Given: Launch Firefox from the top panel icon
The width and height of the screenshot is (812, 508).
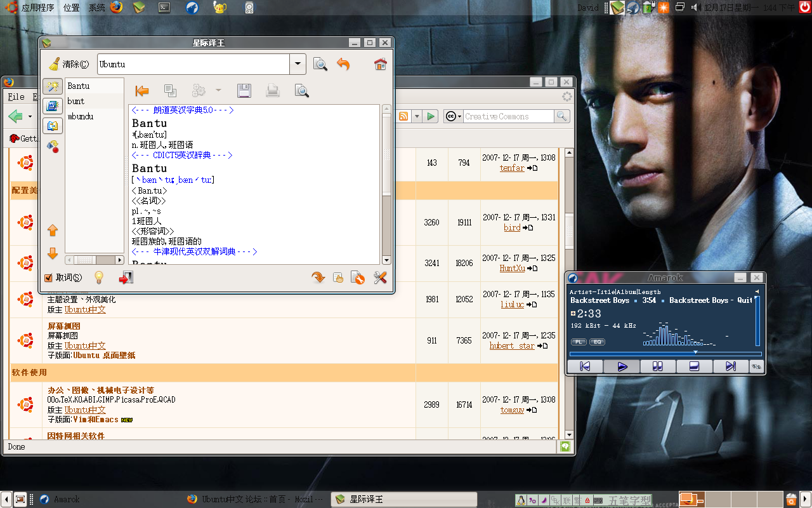Looking at the screenshot, I should point(116,8).
